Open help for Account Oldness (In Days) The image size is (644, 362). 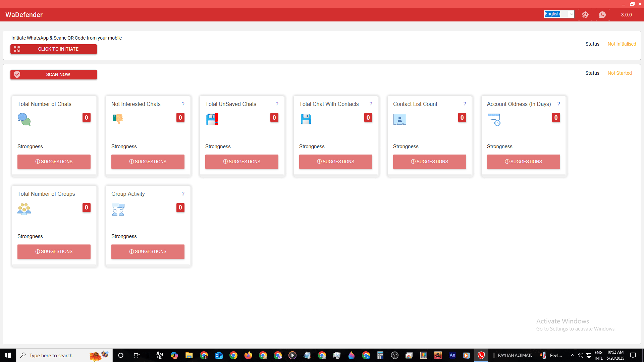559,104
